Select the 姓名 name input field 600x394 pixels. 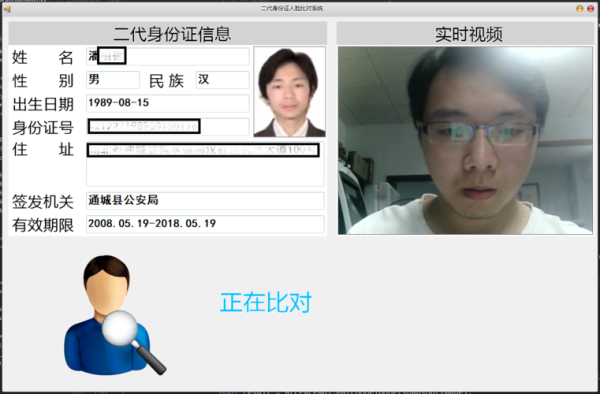(168, 57)
